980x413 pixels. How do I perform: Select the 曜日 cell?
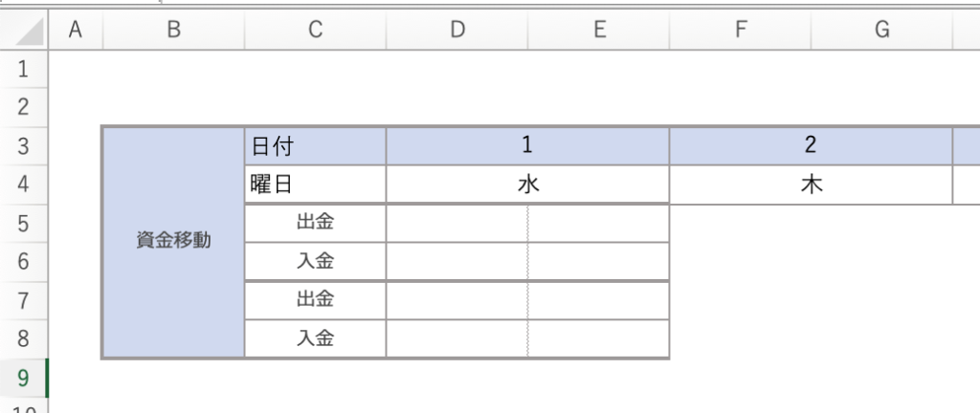[x=315, y=185]
